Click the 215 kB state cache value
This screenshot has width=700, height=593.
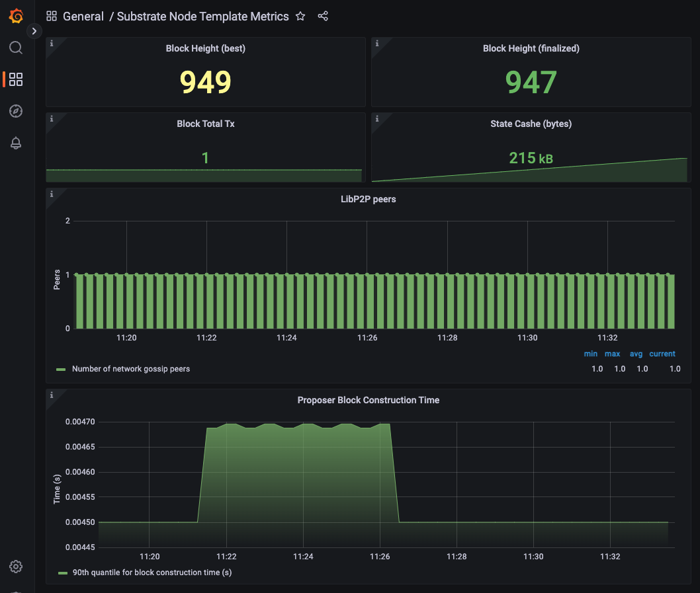531,158
